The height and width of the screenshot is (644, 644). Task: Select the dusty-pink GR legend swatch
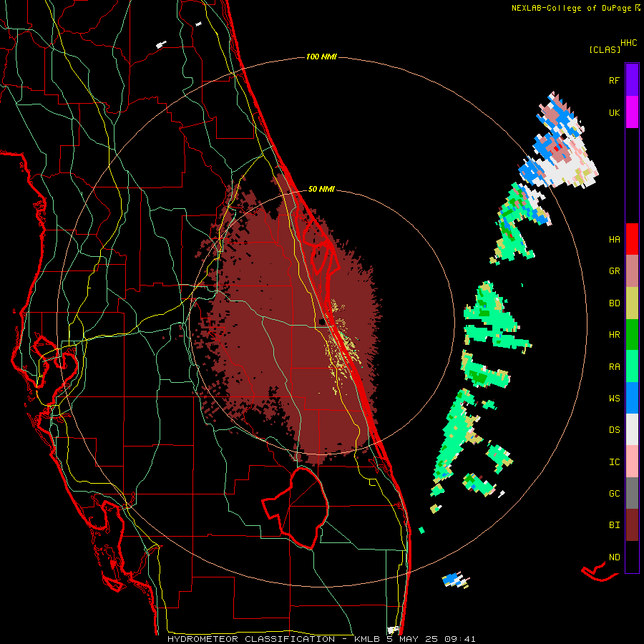point(632,271)
